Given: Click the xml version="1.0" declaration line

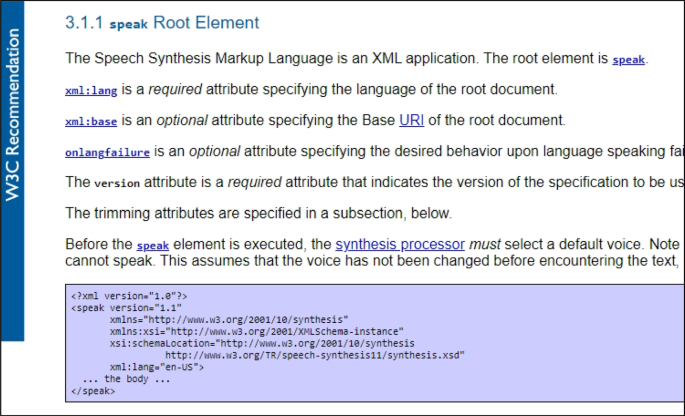Looking at the screenshot, I should tap(129, 296).
